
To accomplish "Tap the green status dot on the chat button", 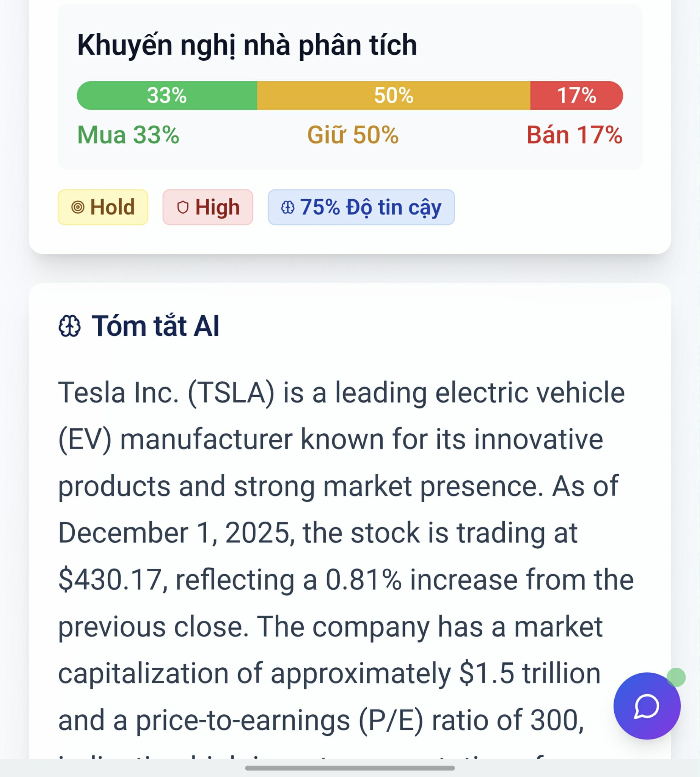I will 676,677.
